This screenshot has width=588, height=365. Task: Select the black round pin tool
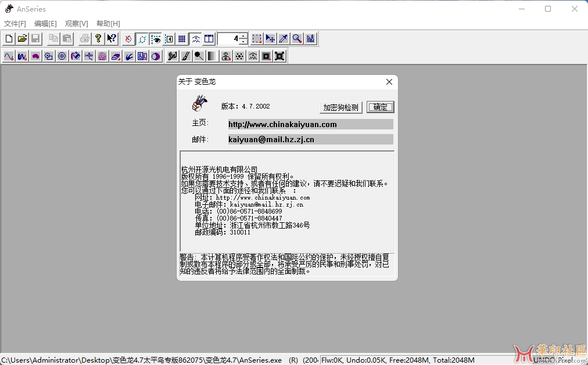tap(199, 56)
